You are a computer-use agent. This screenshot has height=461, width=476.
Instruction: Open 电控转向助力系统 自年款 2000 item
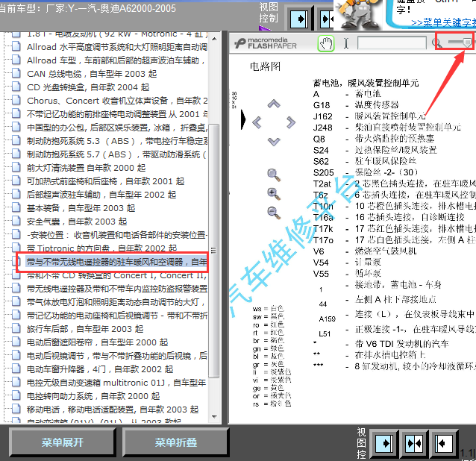pos(93,396)
